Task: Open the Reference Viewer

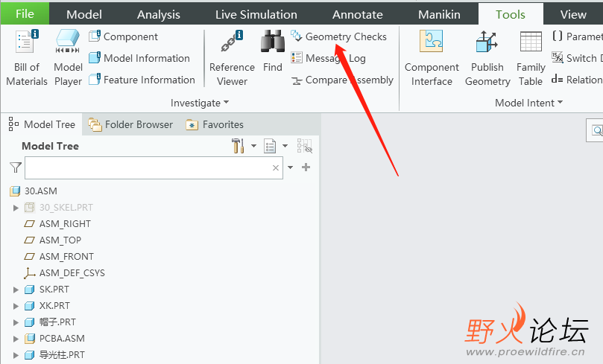Action: pos(232,58)
